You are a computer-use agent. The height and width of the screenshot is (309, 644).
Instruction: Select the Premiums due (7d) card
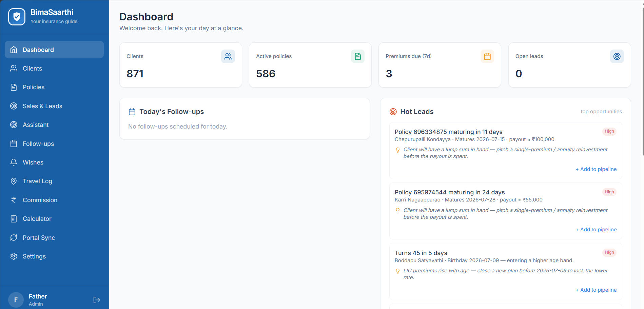click(x=440, y=65)
